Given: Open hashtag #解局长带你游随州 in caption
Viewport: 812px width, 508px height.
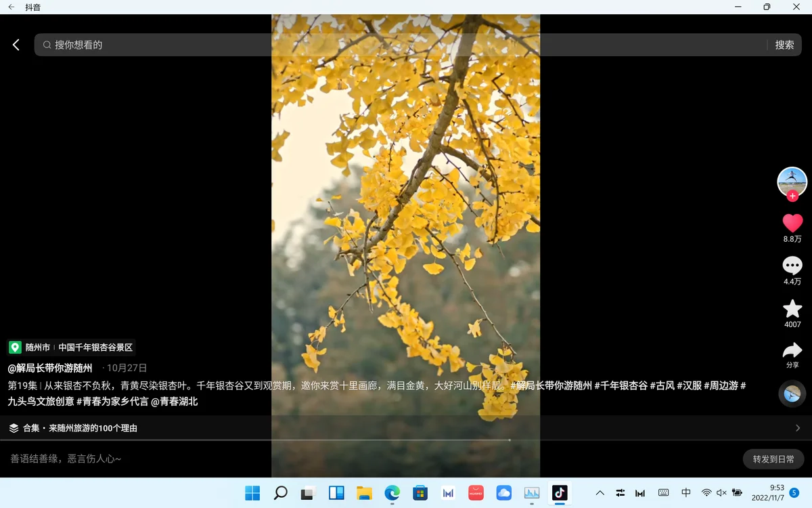Looking at the screenshot, I should point(551,385).
